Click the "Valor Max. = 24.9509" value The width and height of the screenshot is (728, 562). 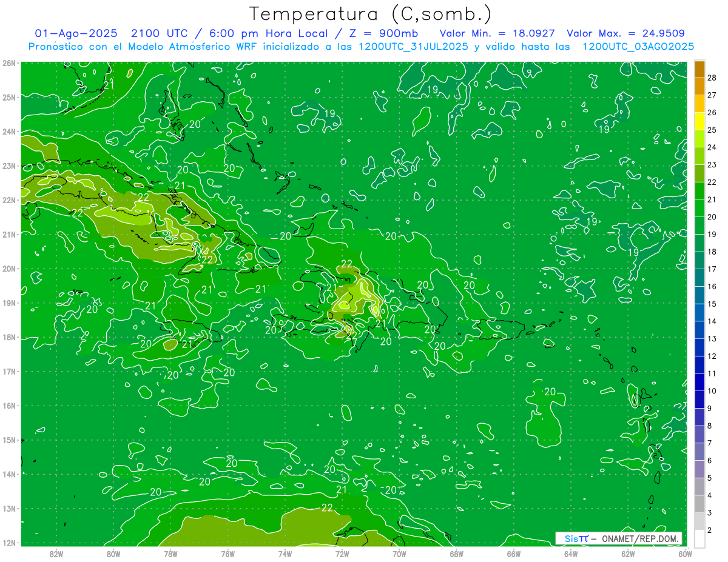(x=625, y=33)
